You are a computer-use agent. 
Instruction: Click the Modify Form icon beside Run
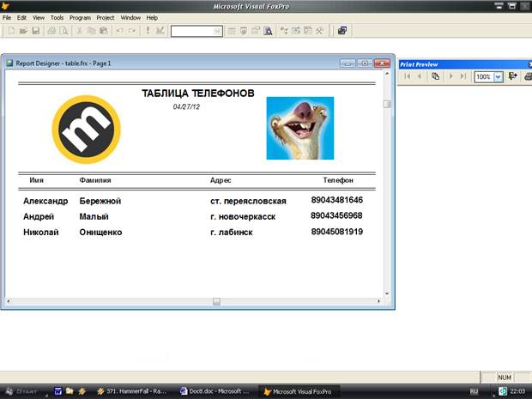coord(160,31)
